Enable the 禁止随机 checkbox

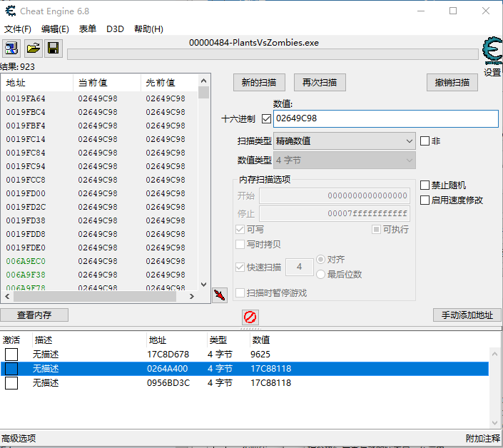point(425,185)
